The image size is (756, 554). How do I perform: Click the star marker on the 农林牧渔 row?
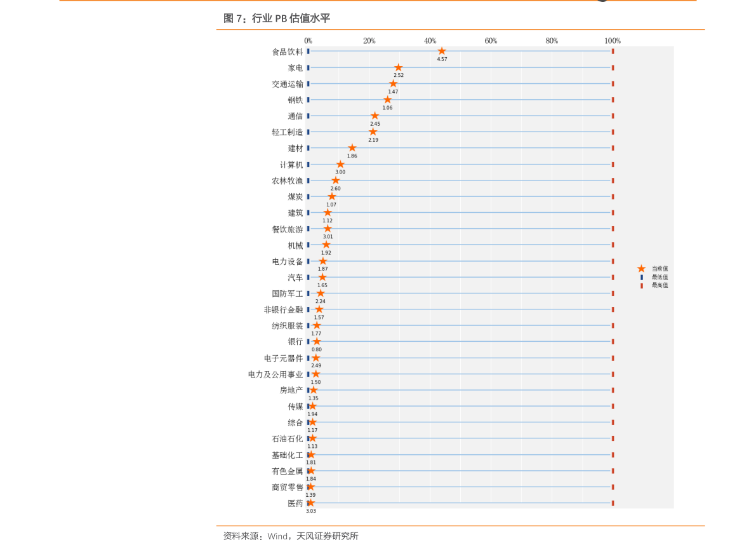(x=336, y=180)
